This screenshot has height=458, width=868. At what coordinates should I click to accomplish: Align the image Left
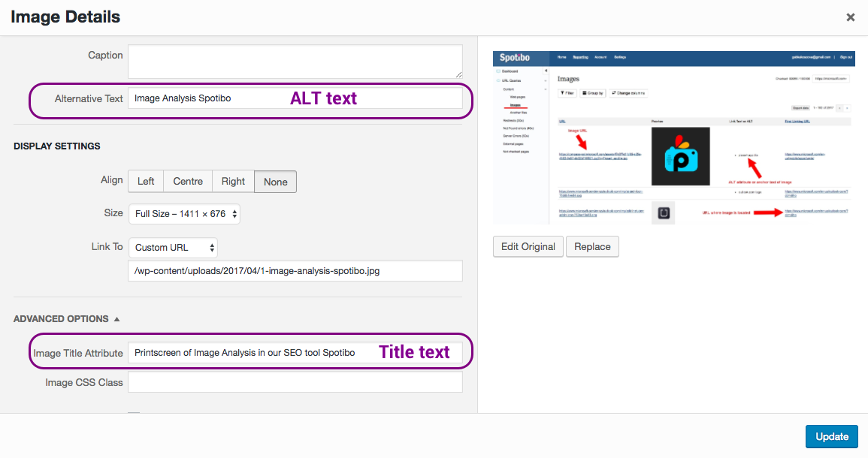tap(146, 182)
